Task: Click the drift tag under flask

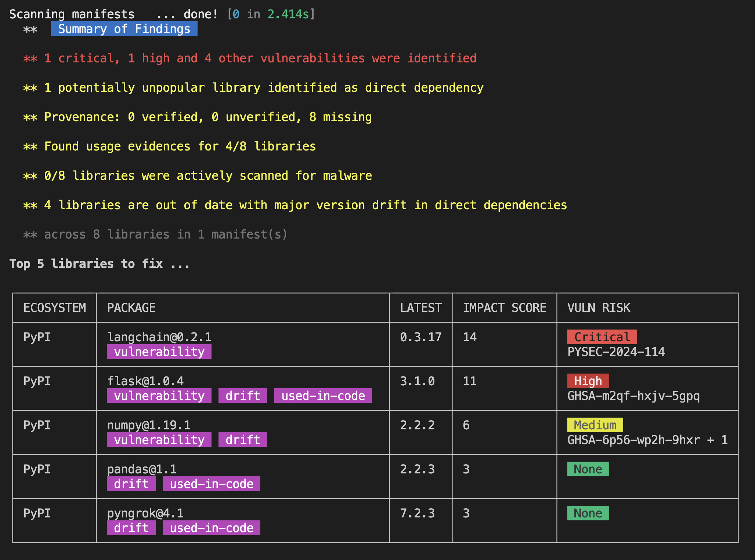Action: (242, 396)
